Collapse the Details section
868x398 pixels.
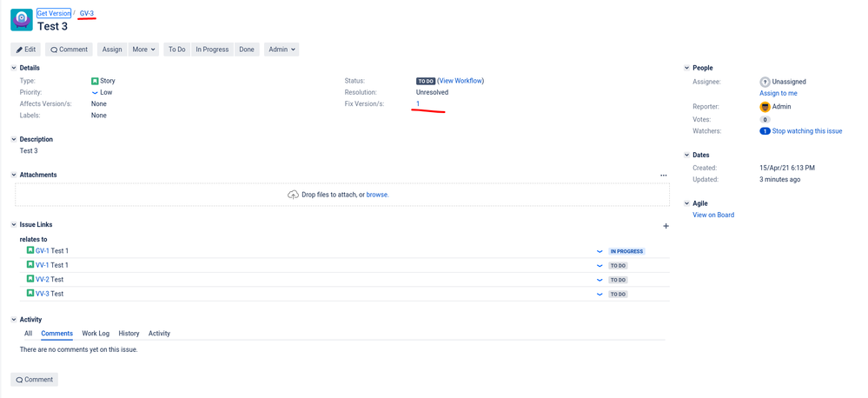coord(14,68)
